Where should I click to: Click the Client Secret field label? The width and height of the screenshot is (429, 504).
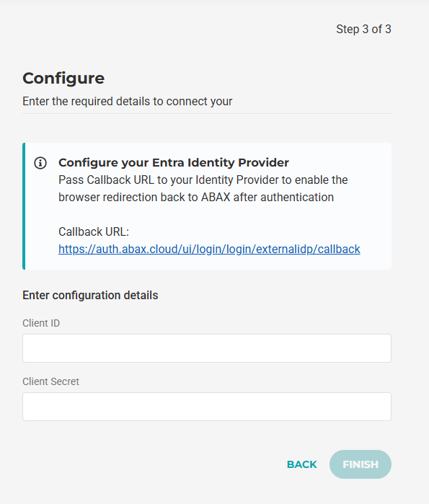pos(50,381)
